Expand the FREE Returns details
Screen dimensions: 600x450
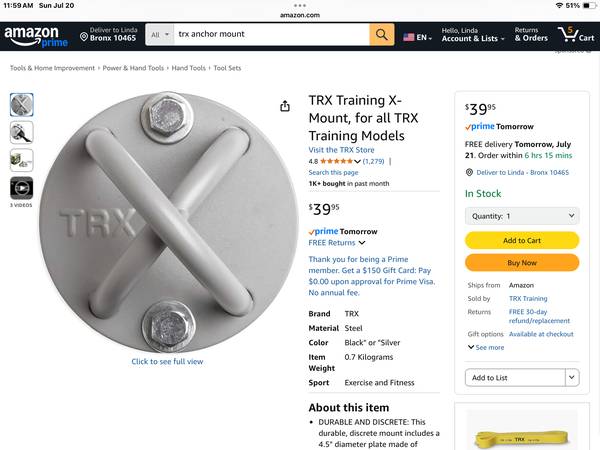point(337,243)
